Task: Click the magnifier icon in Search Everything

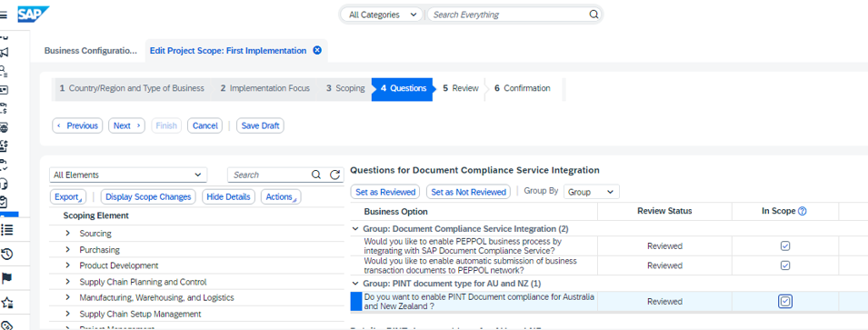Action: coord(594,15)
